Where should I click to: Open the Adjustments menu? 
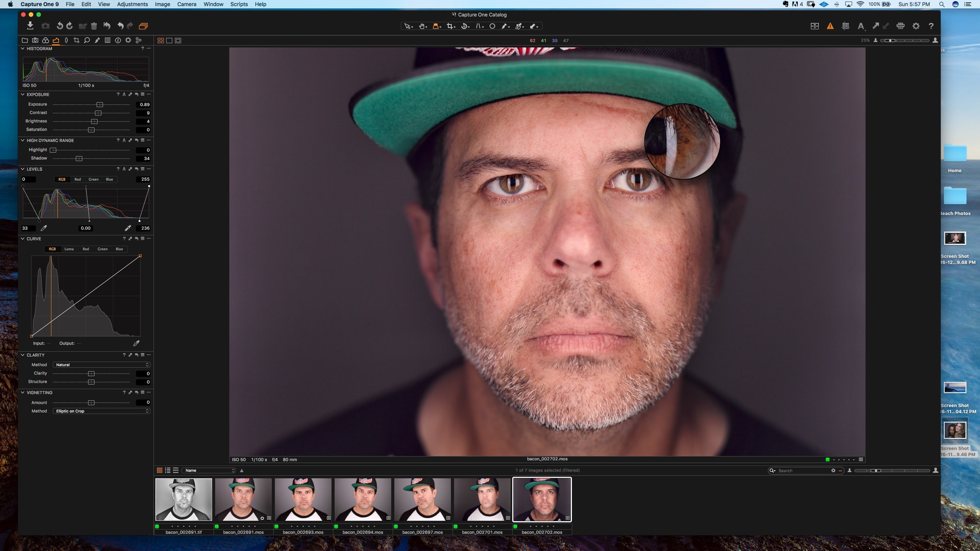pyautogui.click(x=132, y=4)
